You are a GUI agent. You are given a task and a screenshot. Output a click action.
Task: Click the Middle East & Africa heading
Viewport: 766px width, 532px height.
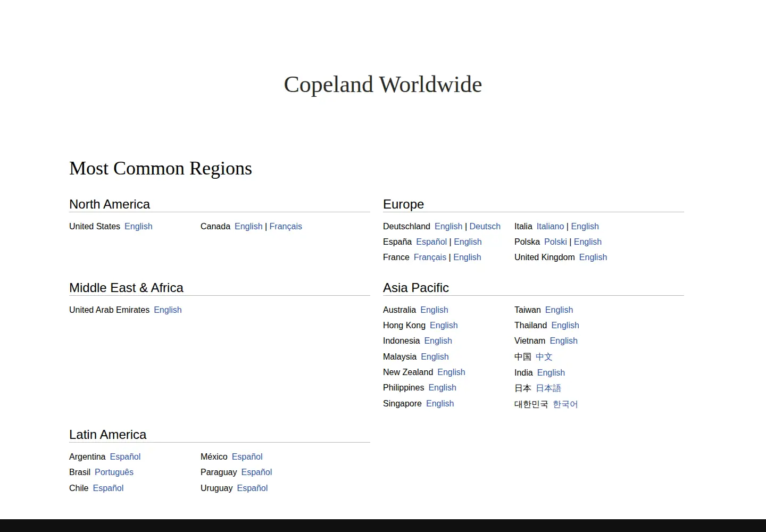[x=126, y=288]
